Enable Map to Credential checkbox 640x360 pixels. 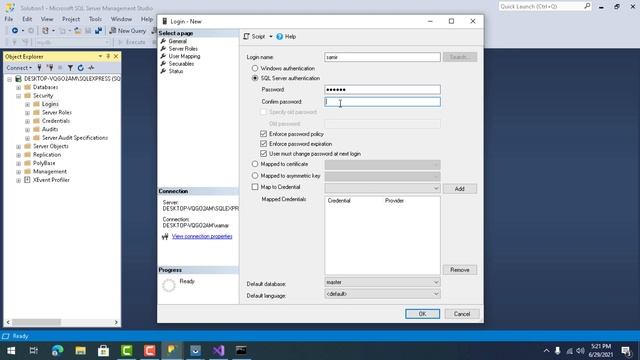click(255, 187)
